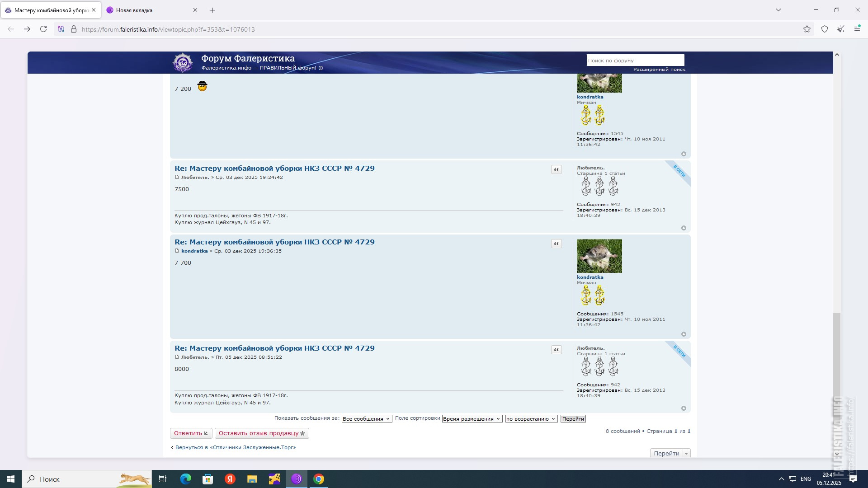Open a new browser tab
Image resolution: width=868 pixels, height=488 pixels.
(x=212, y=10)
